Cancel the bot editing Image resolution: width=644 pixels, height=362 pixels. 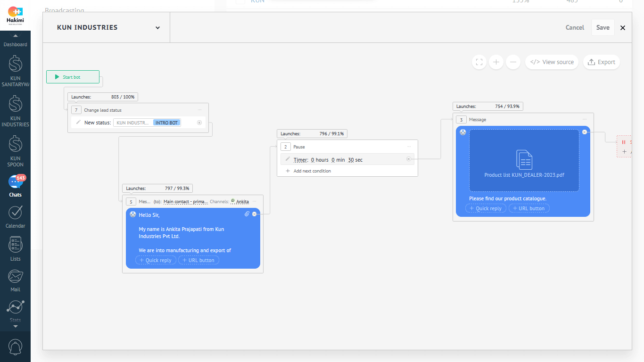[x=575, y=27]
